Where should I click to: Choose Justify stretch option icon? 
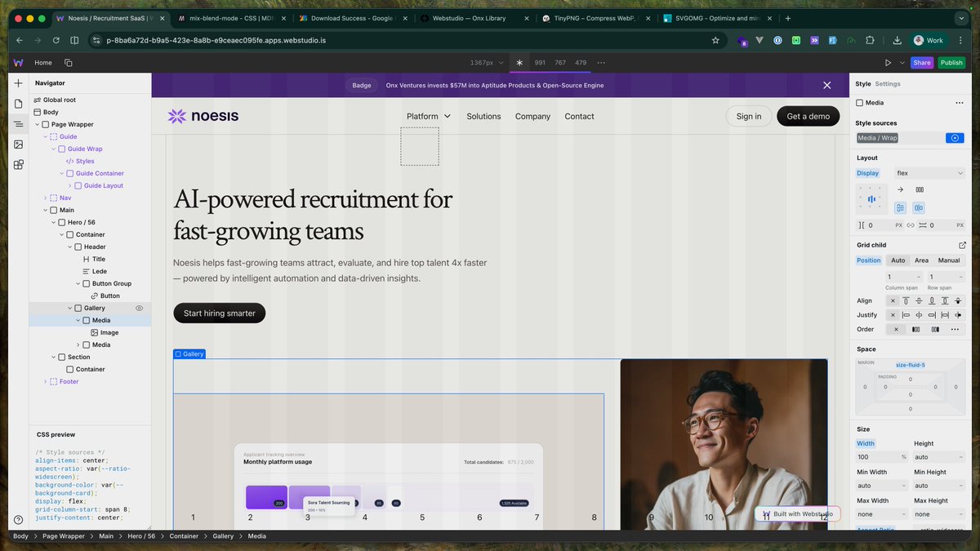(x=945, y=315)
